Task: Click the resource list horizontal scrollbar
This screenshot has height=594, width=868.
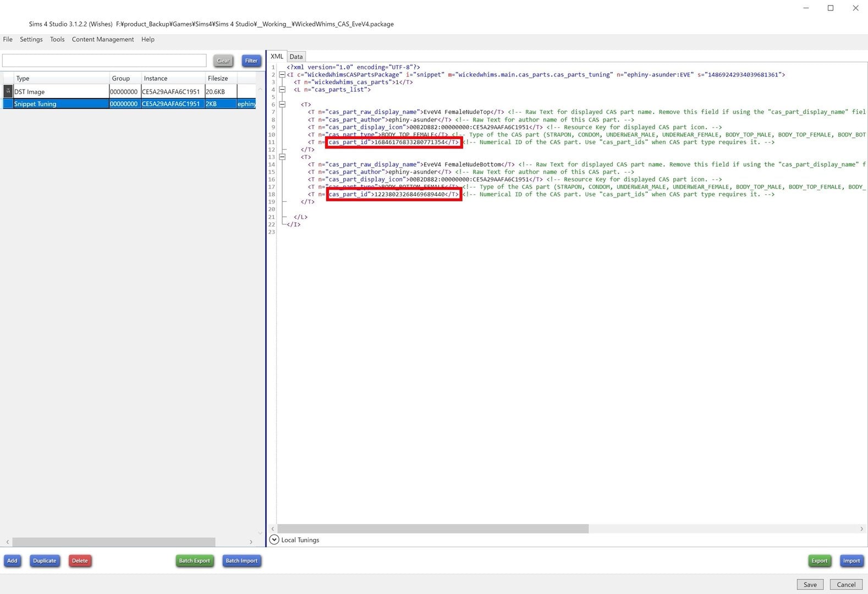Action: (114, 542)
